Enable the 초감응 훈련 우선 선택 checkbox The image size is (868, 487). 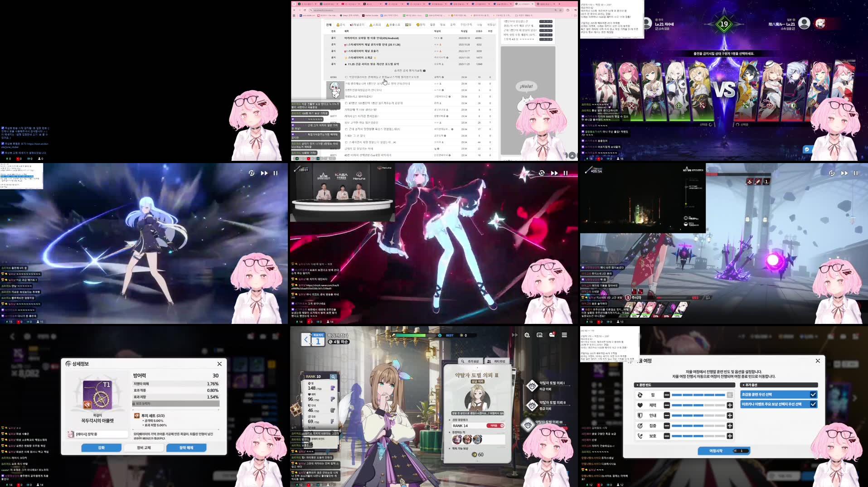[813, 394]
